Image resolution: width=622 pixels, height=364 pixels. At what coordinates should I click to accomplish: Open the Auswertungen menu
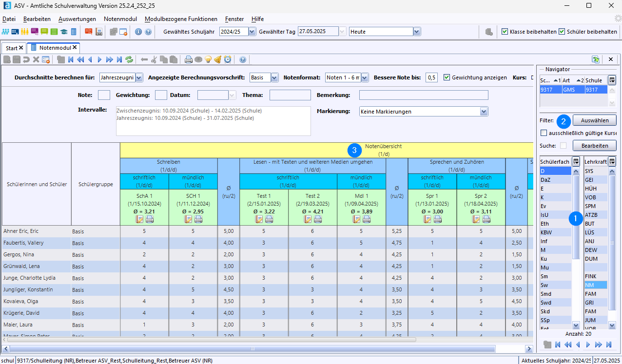pos(77,19)
